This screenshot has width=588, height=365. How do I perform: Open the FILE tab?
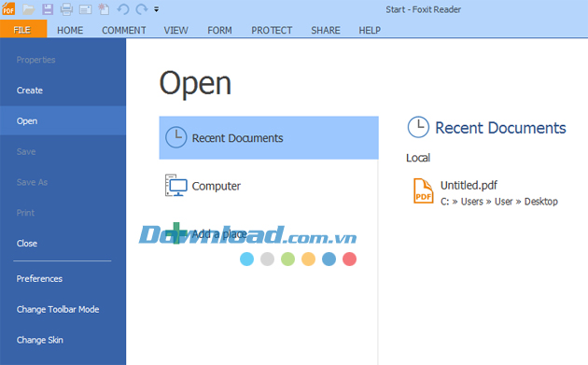coord(23,29)
